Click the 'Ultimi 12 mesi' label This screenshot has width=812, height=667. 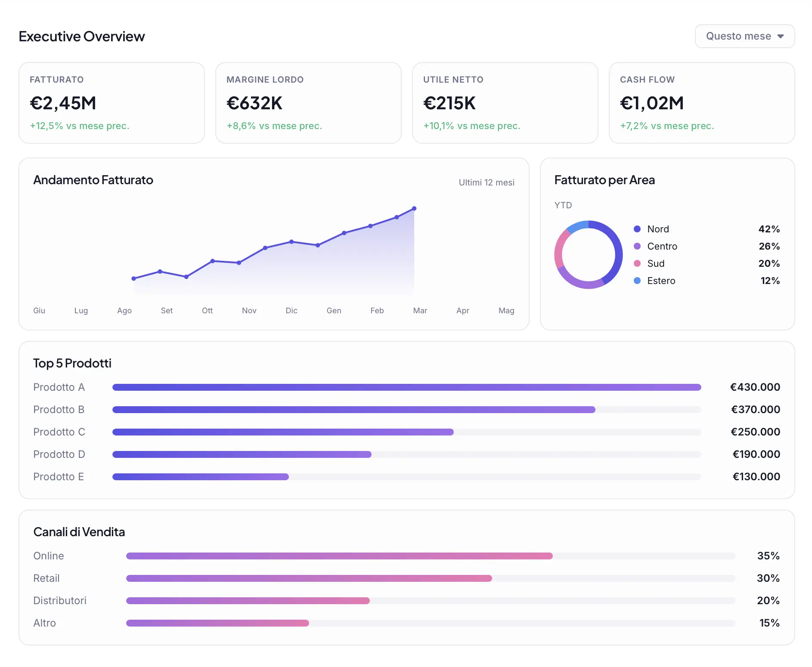[487, 182]
